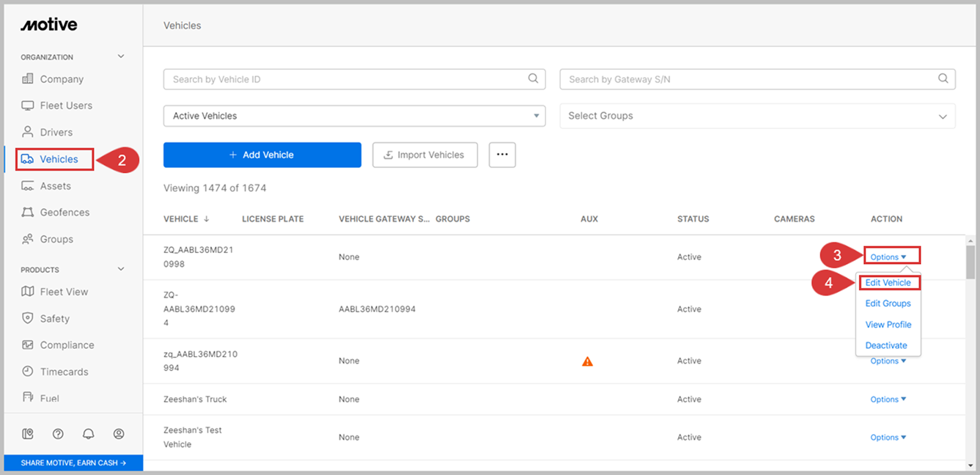Screen dimensions: 980x475
Task: Sort by the VEHICLE column arrow
Action: tap(206, 219)
